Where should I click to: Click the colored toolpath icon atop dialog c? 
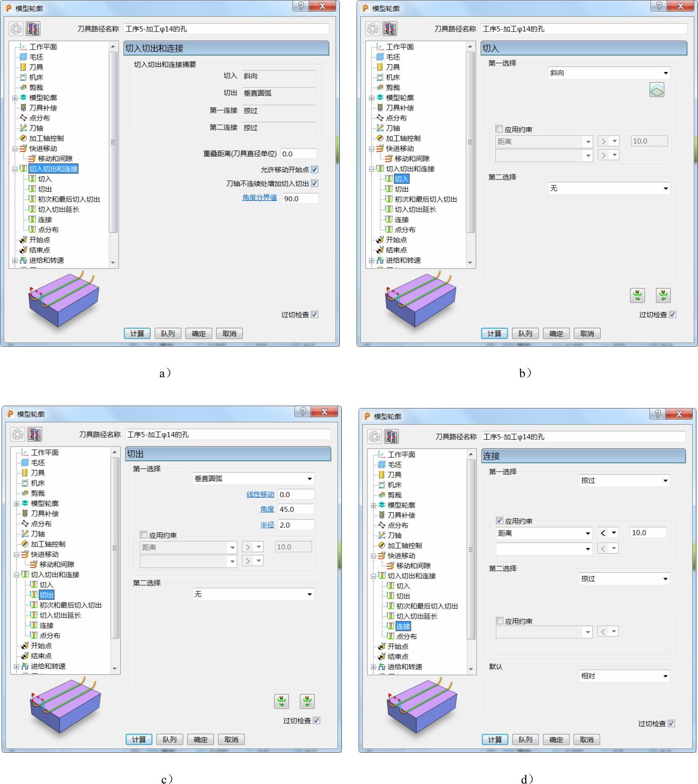tap(35, 434)
